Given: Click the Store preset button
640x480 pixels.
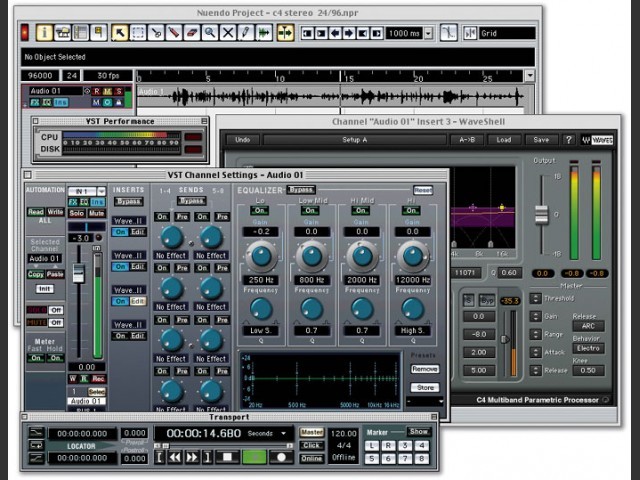Looking at the screenshot, I should pos(425,387).
